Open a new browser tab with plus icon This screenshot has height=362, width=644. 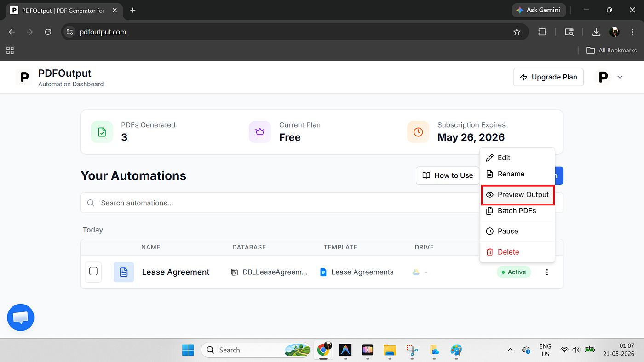(x=133, y=10)
